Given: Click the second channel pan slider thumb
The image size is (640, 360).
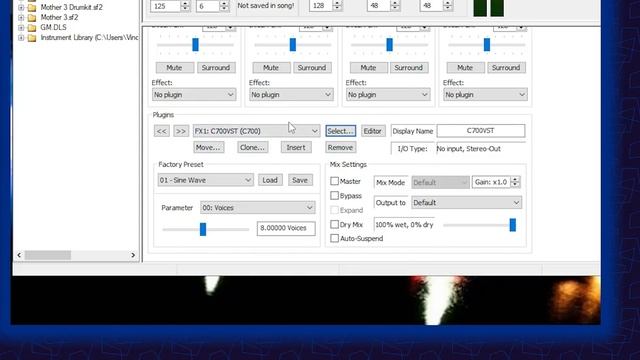Looking at the screenshot, I should (293, 44).
